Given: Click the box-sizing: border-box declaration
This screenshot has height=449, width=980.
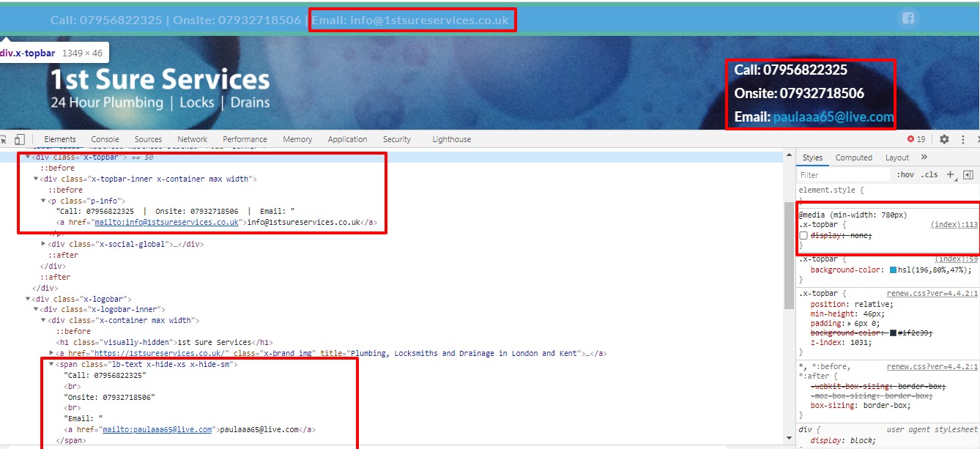Looking at the screenshot, I should coord(861,405).
